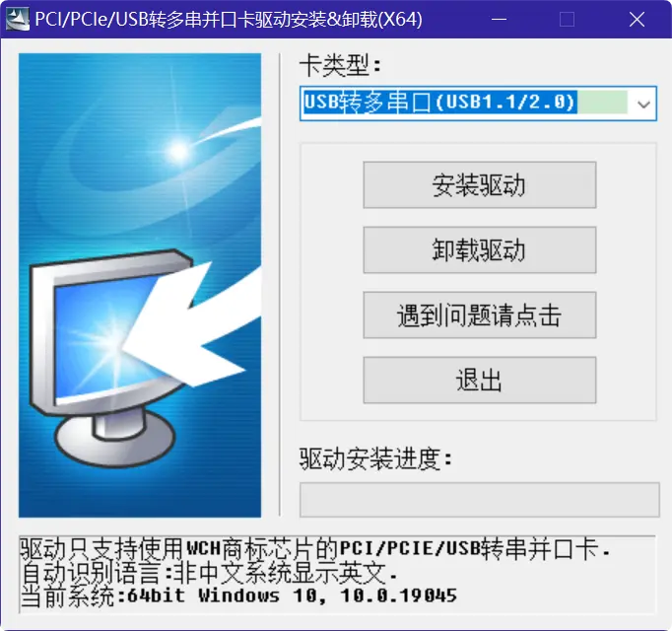
Task: Click the 驱动安装进度: label
Action: point(375,459)
